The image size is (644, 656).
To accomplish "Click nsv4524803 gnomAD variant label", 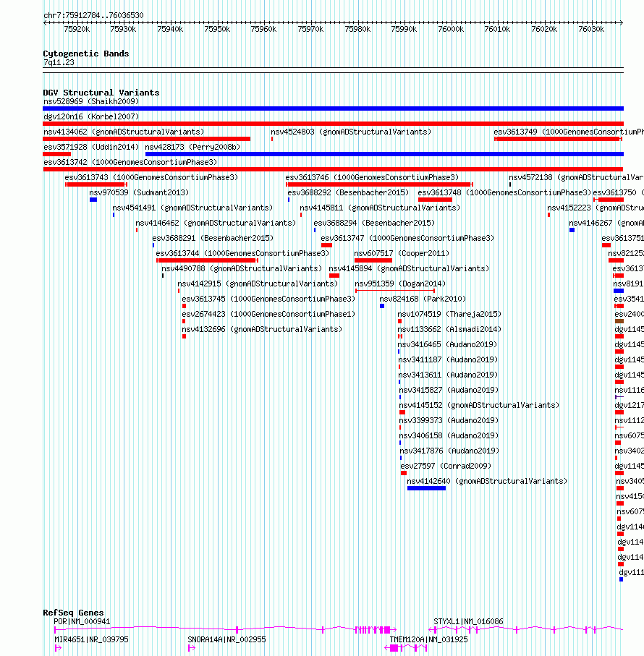I will [351, 132].
